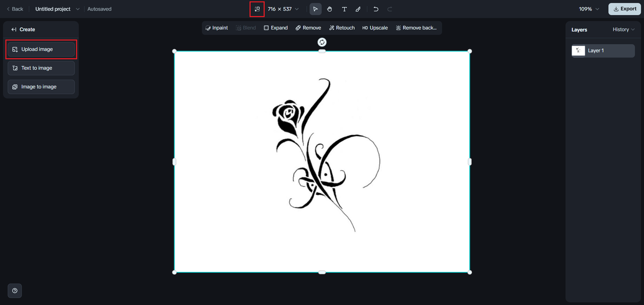Open the help question mark button
The width and height of the screenshot is (644, 305).
[15, 290]
